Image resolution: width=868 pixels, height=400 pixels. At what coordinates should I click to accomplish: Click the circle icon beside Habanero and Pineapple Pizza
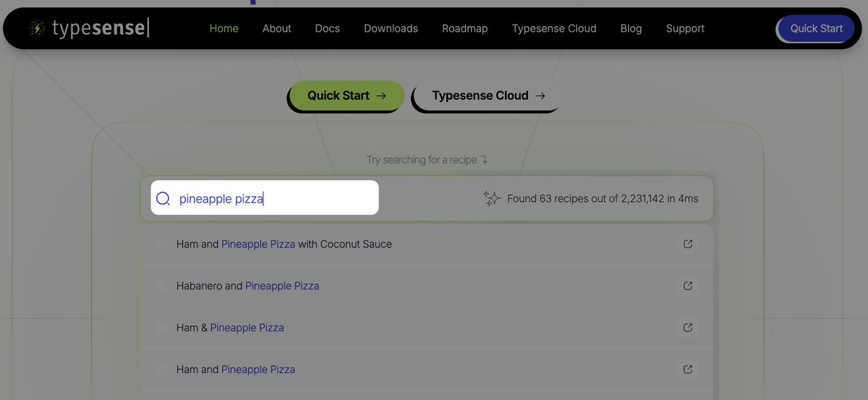pyautogui.click(x=161, y=286)
